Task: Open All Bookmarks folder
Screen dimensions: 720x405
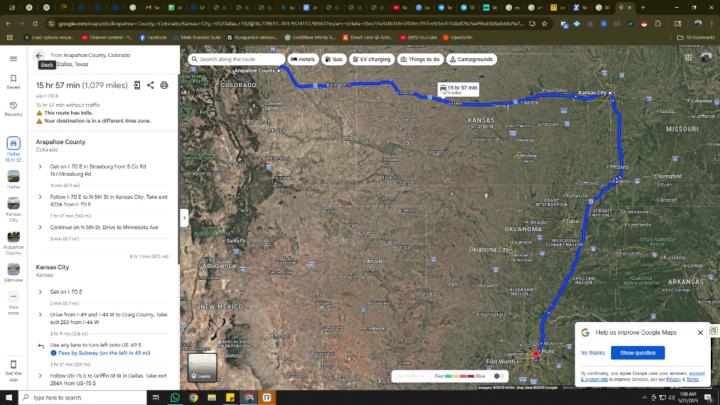Action: click(696, 37)
